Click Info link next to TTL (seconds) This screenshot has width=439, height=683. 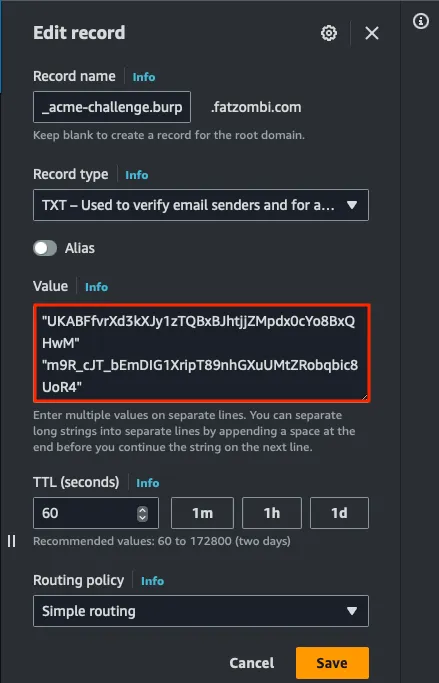click(148, 483)
